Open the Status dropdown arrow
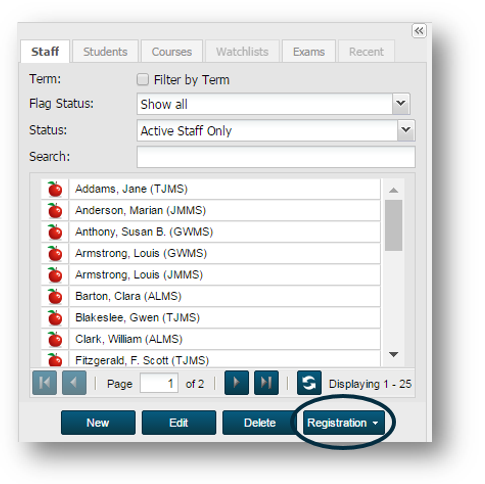The height and width of the screenshot is (484, 485). [x=406, y=130]
